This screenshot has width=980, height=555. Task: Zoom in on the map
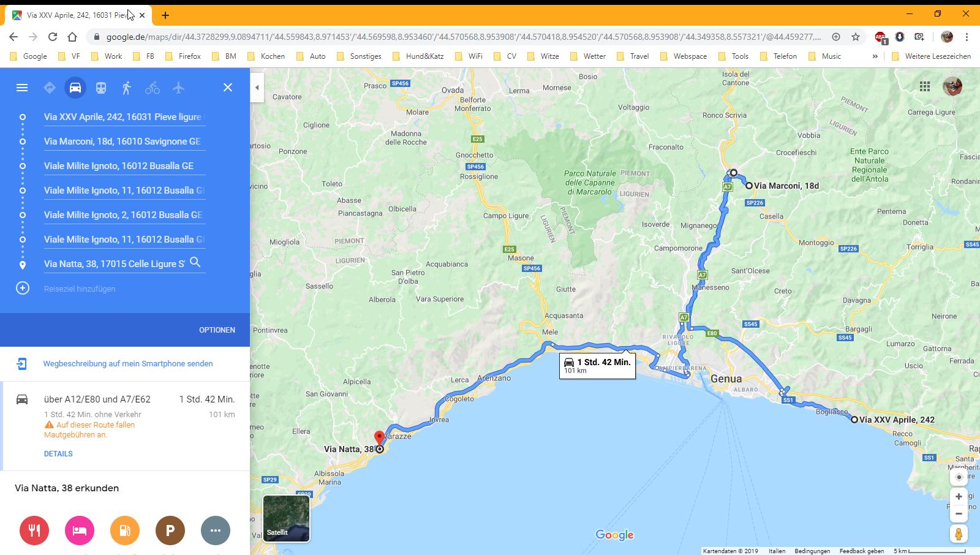(x=959, y=496)
